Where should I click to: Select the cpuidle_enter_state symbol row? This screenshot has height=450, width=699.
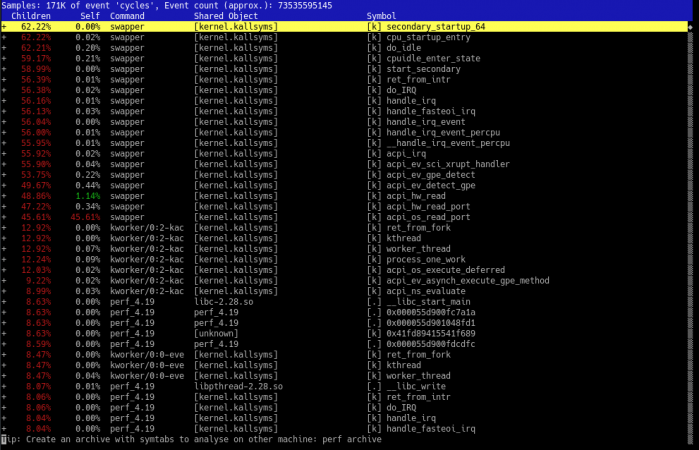click(x=344, y=58)
